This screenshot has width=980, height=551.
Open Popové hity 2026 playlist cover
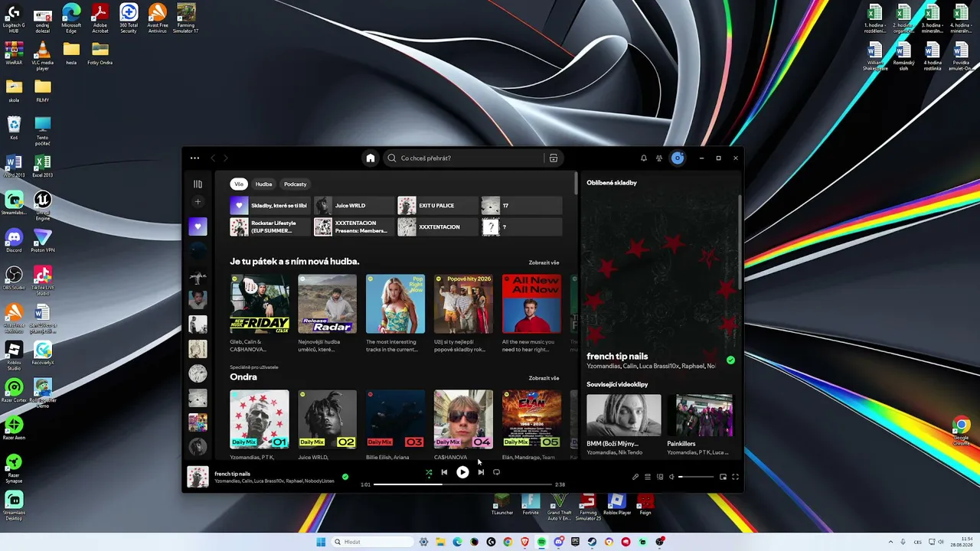(x=464, y=304)
